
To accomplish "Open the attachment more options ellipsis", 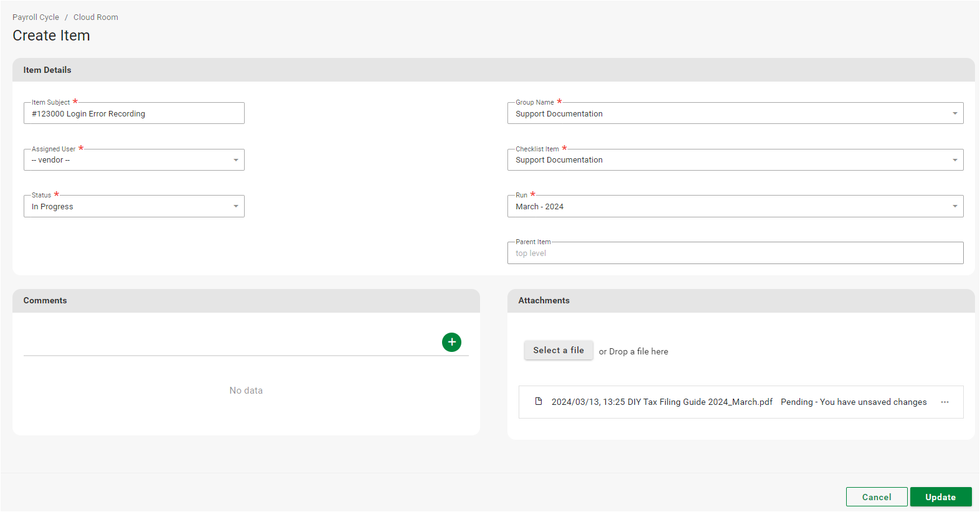I will coord(945,402).
